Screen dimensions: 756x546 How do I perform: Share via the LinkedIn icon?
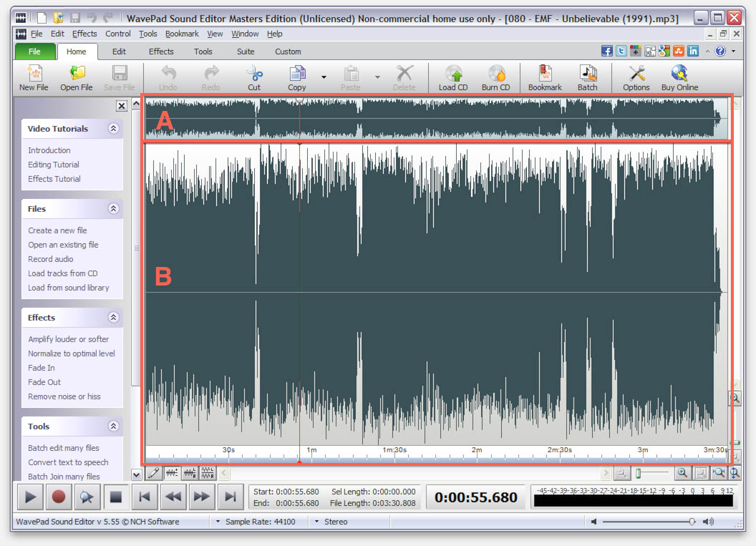(693, 51)
